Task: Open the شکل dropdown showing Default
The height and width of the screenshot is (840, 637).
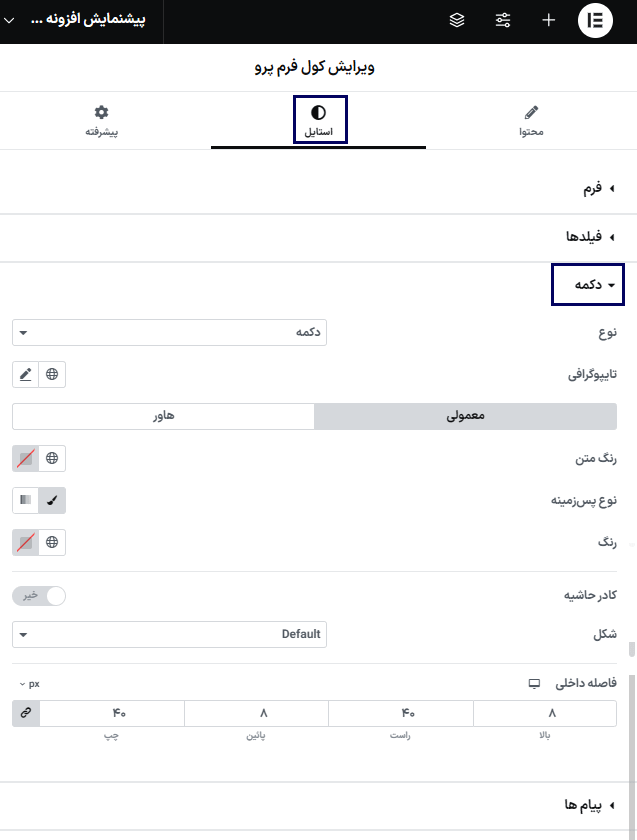Action: tap(169, 633)
